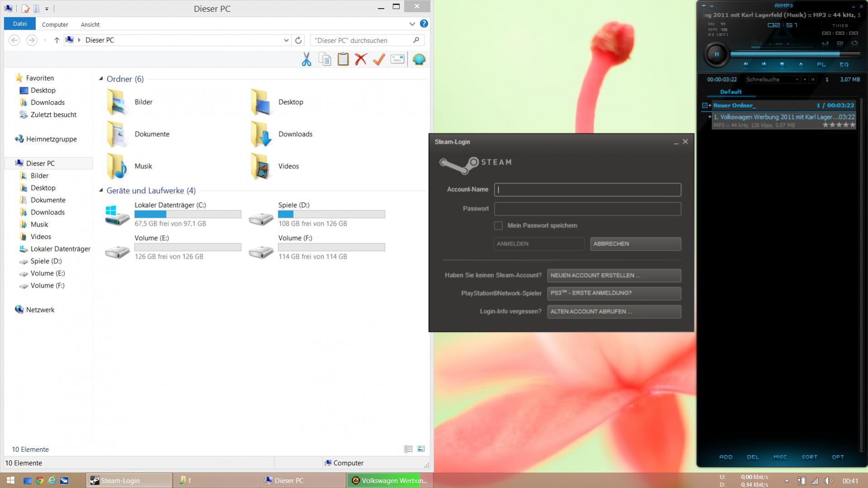The height and width of the screenshot is (488, 868).
Task: Switch Explorer to large icons view
Action: [421, 449]
